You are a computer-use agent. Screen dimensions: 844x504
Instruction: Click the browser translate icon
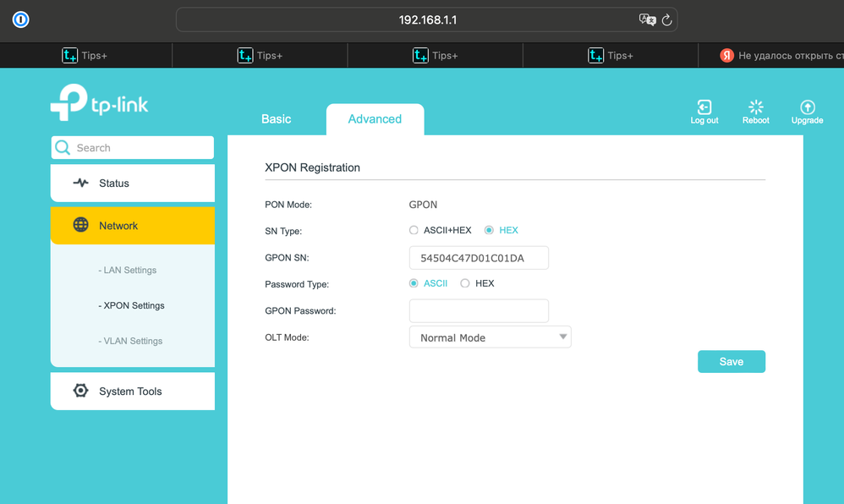(647, 19)
